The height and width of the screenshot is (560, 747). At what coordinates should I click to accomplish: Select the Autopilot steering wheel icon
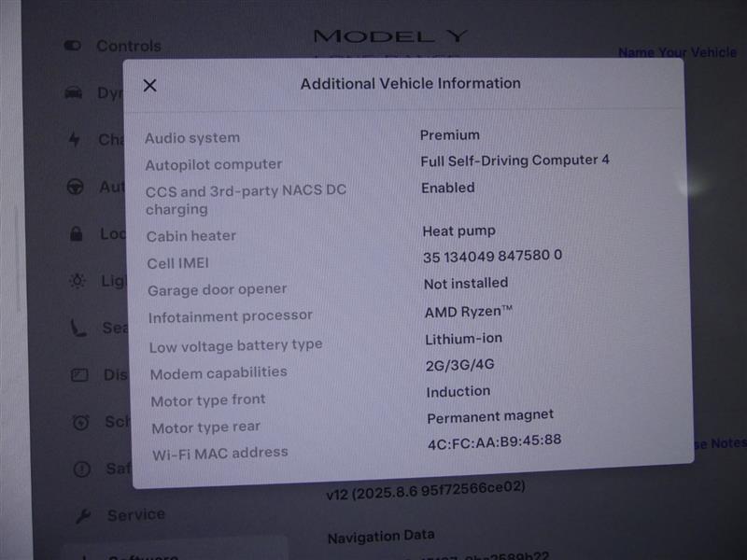(x=76, y=187)
